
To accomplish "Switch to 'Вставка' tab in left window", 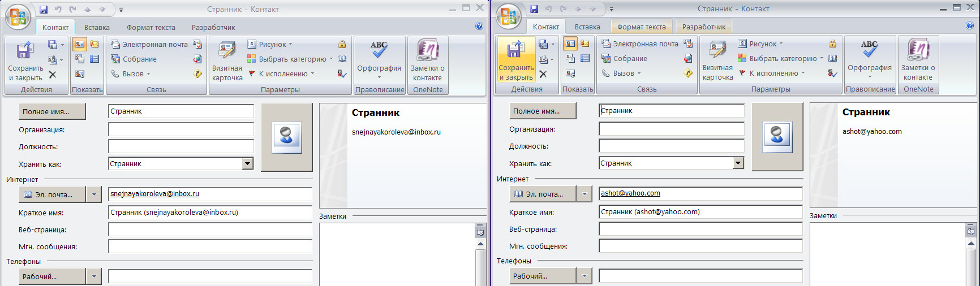I will [97, 27].
